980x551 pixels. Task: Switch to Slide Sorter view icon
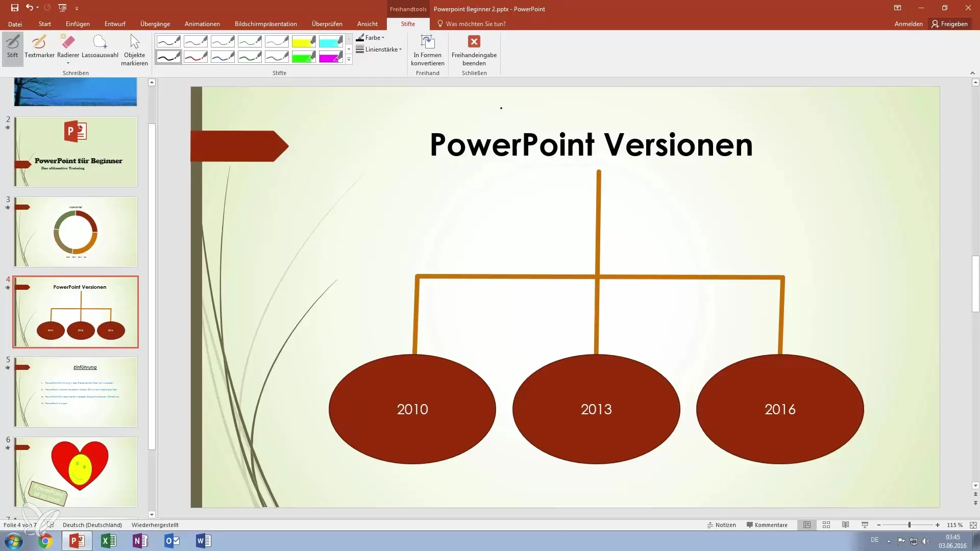click(x=826, y=525)
